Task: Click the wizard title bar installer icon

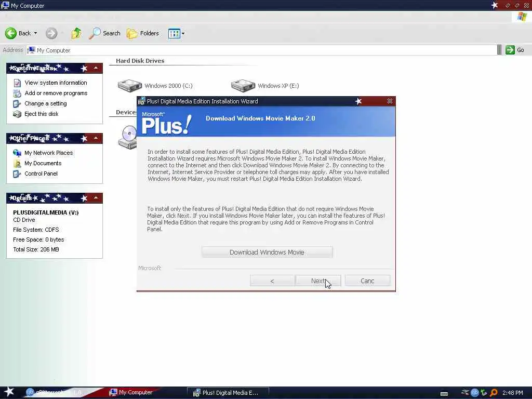Action: [141, 101]
